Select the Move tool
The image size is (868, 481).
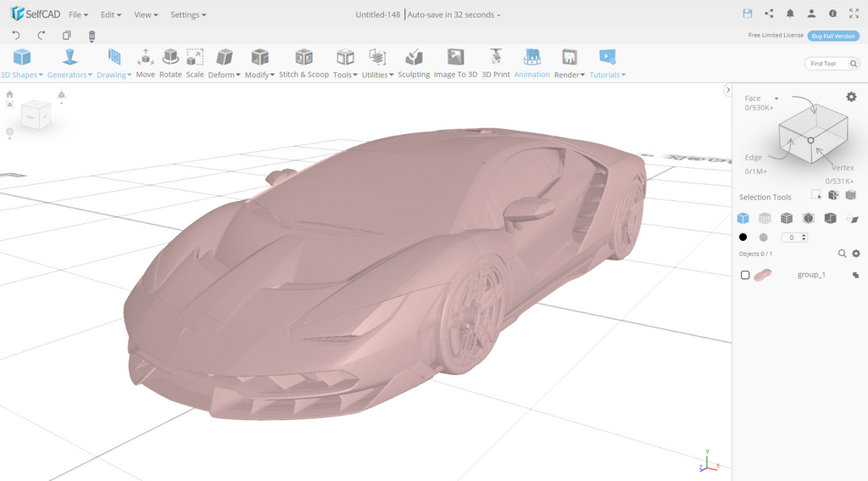coord(145,64)
